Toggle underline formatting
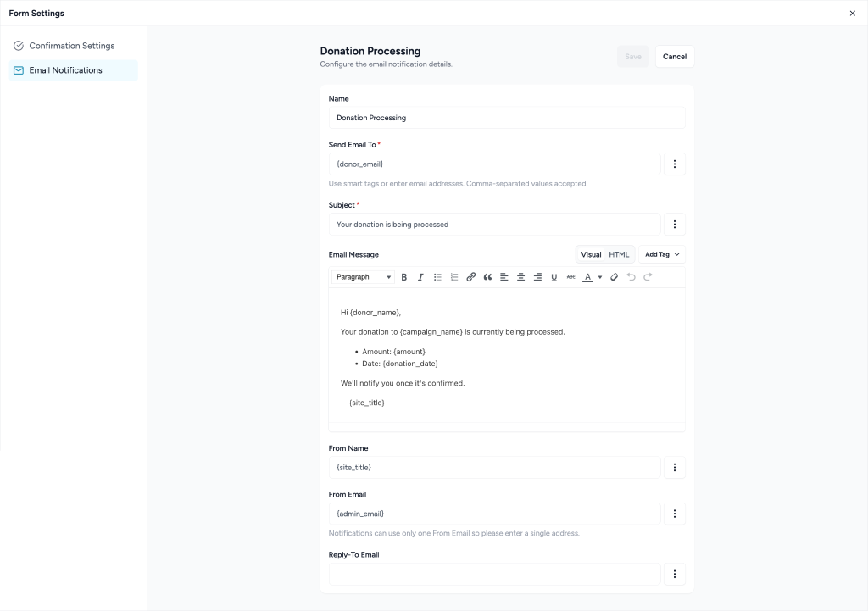This screenshot has height=611, width=868. (554, 277)
